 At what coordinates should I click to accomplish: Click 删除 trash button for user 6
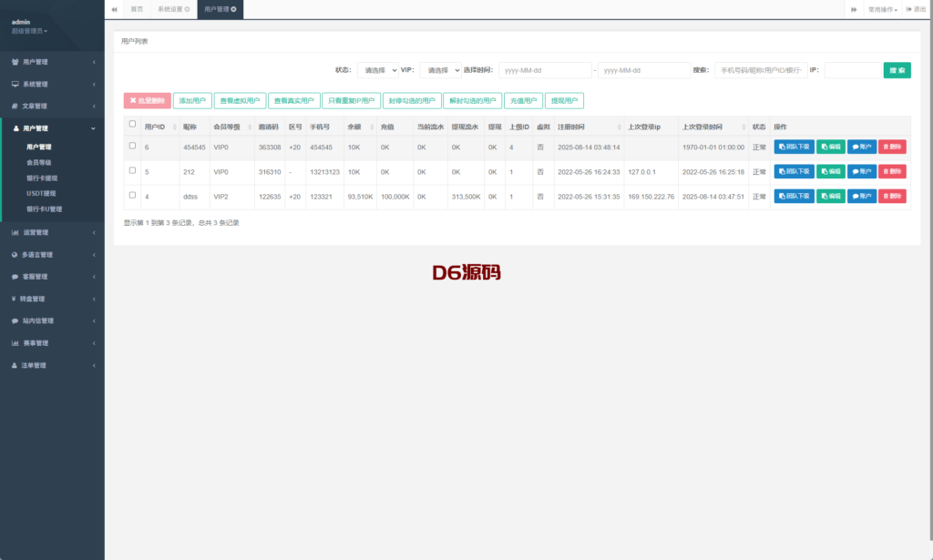pyautogui.click(x=892, y=147)
